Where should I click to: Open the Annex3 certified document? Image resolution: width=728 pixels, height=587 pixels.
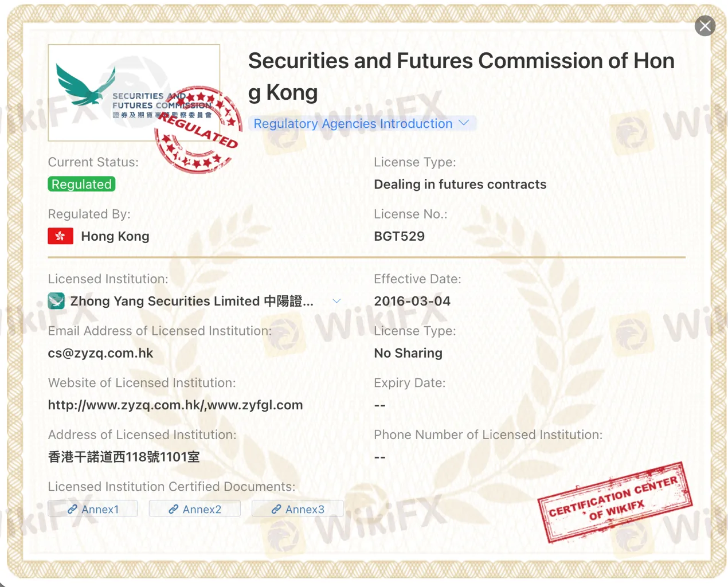[298, 509]
